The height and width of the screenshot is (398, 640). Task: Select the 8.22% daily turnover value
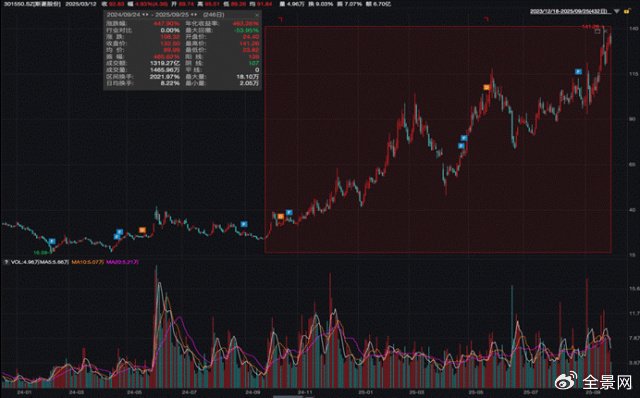[170, 83]
